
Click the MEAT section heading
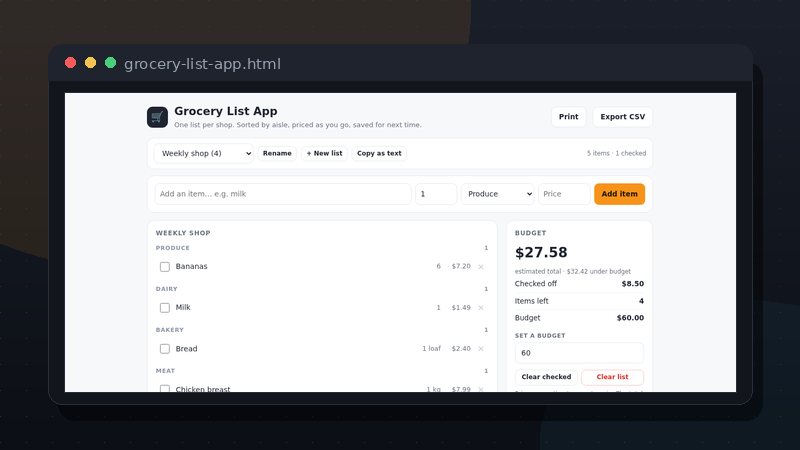point(165,371)
